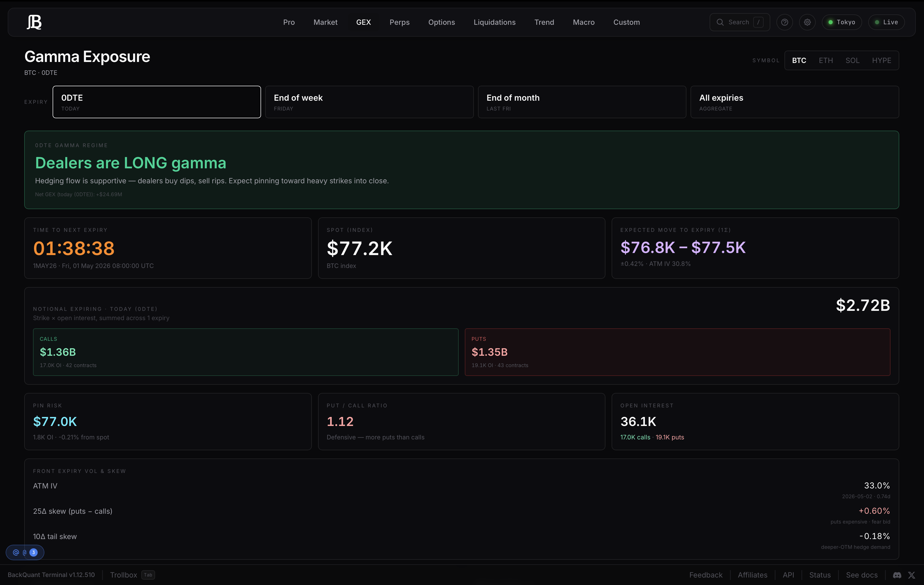This screenshot has height=585, width=924.
Task: Click the $77.0K pin risk value
Action: 55,422
